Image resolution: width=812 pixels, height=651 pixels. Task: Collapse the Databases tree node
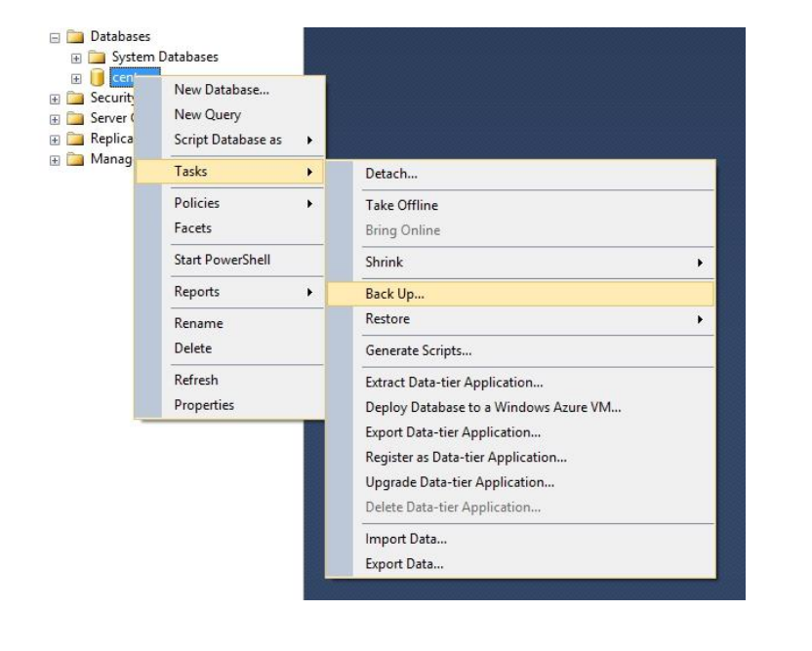point(55,38)
